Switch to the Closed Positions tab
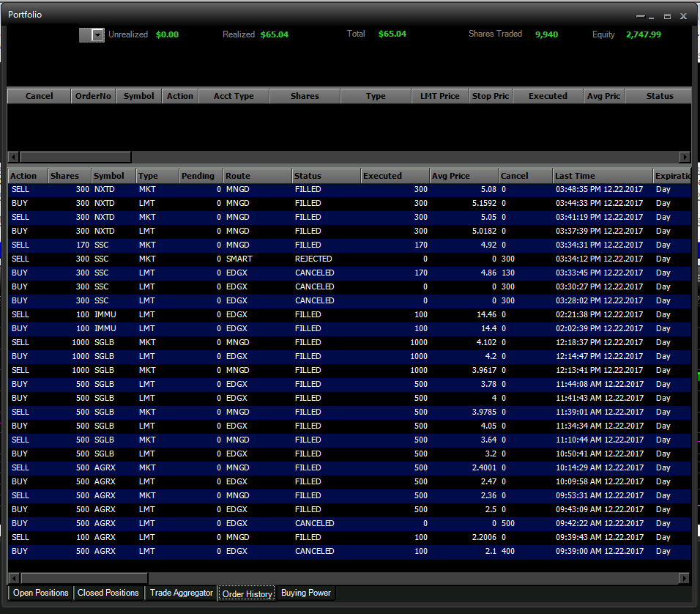 coord(108,593)
